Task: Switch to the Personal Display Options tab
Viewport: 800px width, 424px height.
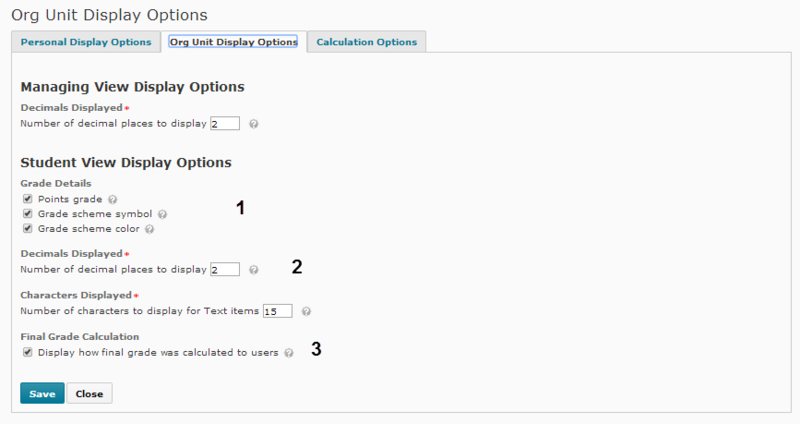Action: click(x=85, y=42)
